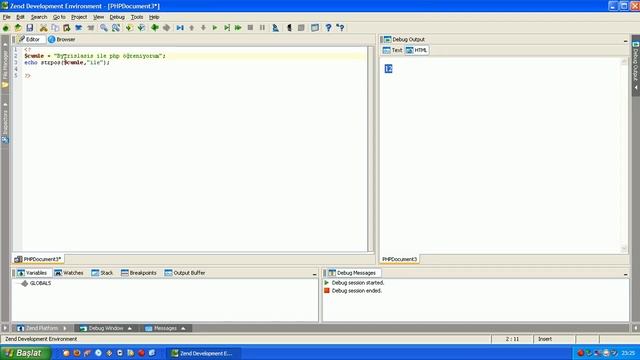Image resolution: width=640 pixels, height=360 pixels.
Task: Switch to the Browser tab
Action: [62, 40]
